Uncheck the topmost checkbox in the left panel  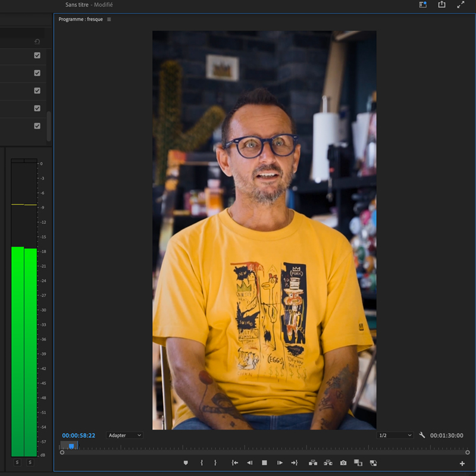coord(37,55)
